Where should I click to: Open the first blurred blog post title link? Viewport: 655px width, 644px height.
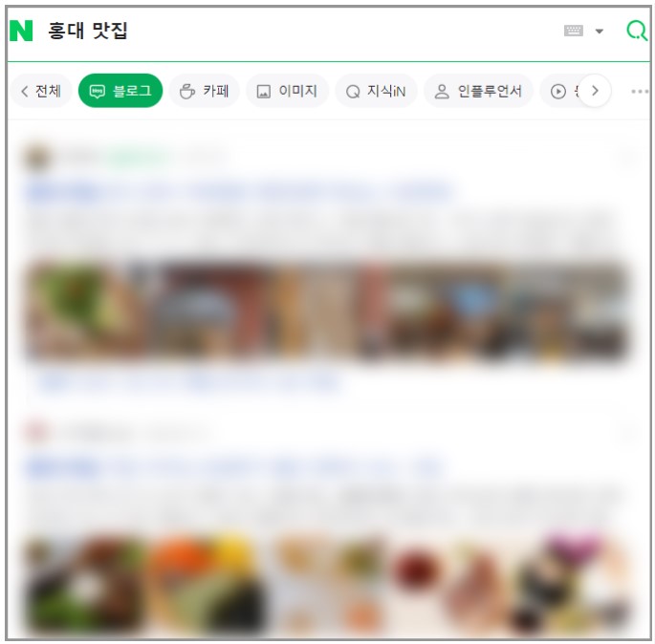coord(240,191)
